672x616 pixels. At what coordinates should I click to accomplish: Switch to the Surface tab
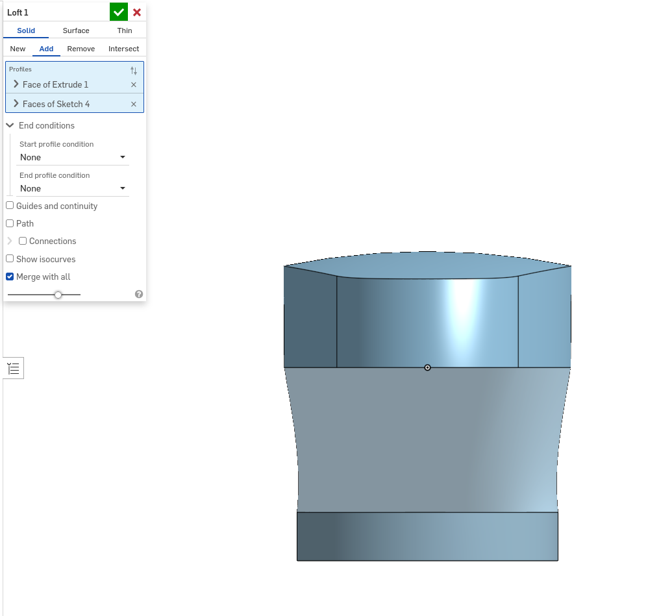tap(76, 31)
